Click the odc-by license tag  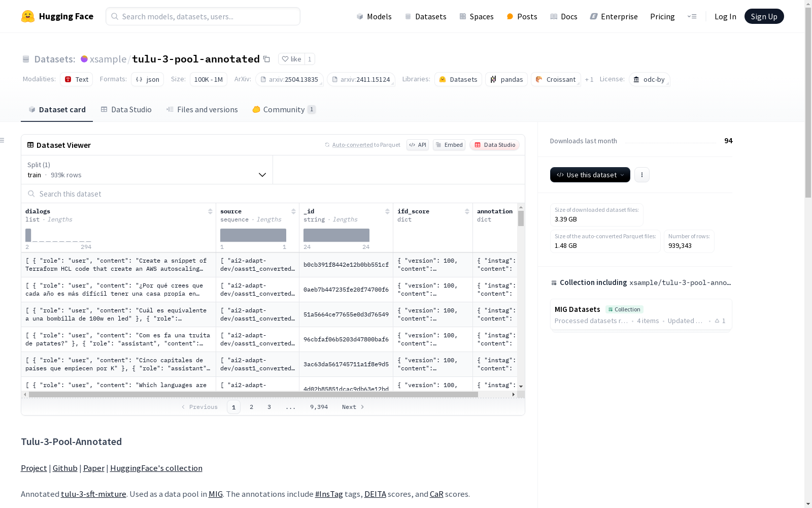point(650,79)
